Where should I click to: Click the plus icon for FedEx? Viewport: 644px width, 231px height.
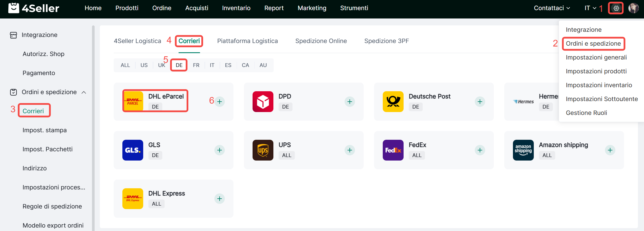tap(480, 150)
